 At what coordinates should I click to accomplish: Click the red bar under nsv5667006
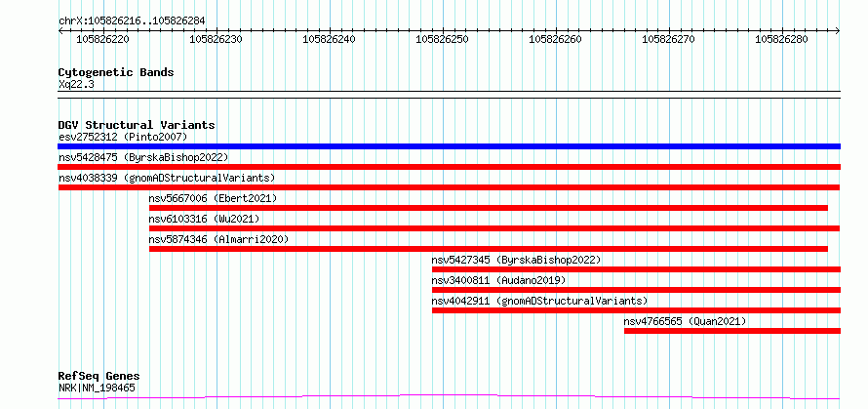(x=489, y=208)
